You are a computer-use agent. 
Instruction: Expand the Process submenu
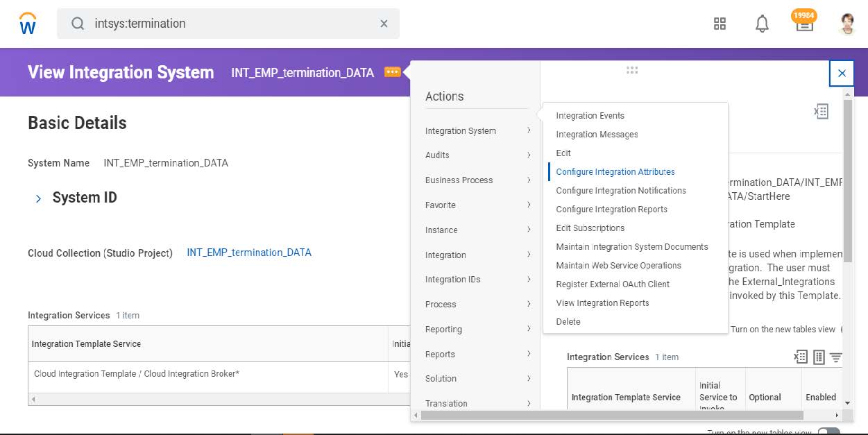479,305
